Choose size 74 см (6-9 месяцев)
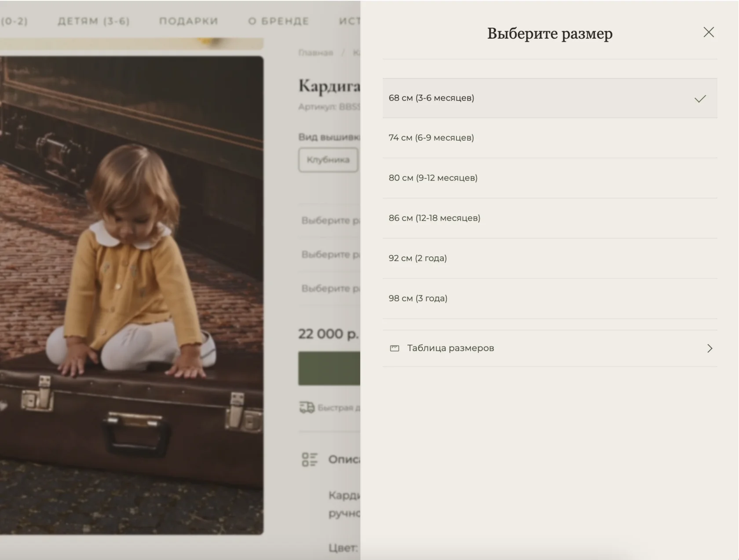The width and height of the screenshot is (739, 560). 549,138
